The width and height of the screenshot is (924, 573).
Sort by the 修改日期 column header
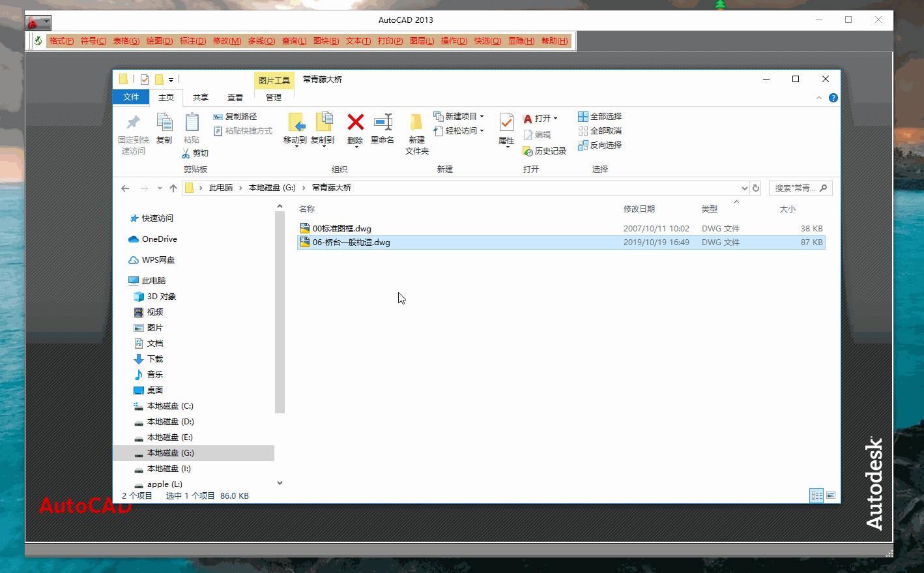tap(639, 209)
